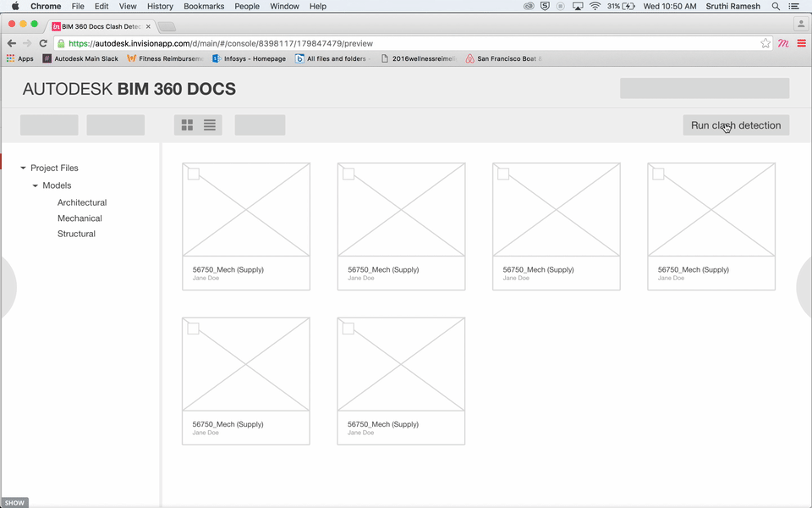Bookmark this page with star icon

click(x=765, y=43)
